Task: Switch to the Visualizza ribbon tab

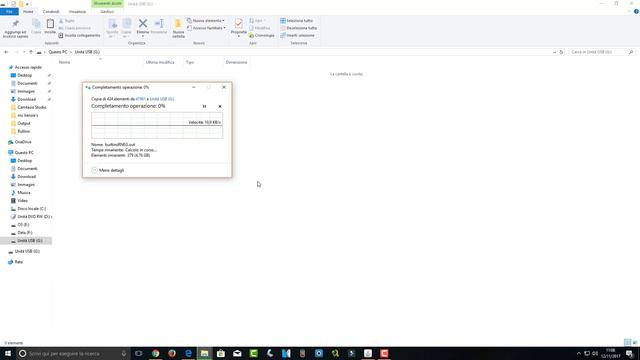Action: pos(77,11)
